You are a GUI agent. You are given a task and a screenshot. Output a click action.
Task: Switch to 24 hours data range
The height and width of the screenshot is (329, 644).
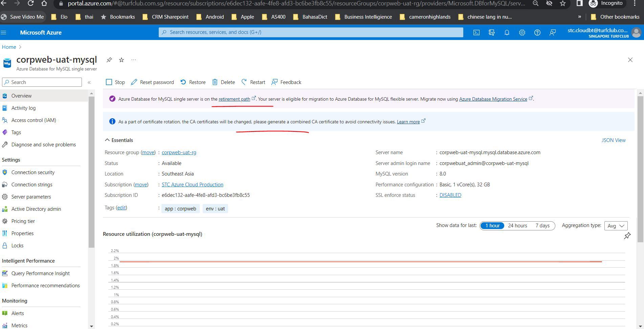point(517,225)
